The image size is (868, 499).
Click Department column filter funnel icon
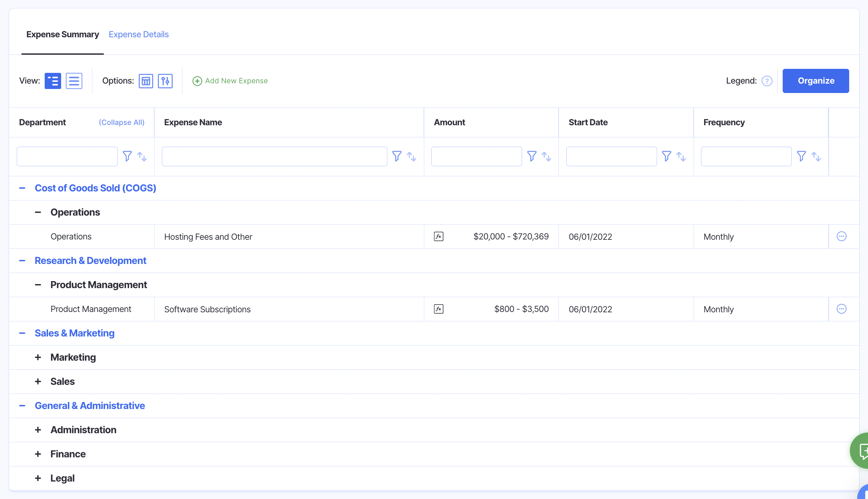(x=127, y=156)
